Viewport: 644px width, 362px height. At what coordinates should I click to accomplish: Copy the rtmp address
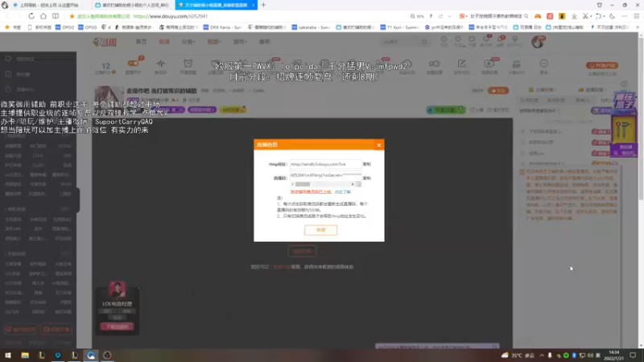(367, 164)
